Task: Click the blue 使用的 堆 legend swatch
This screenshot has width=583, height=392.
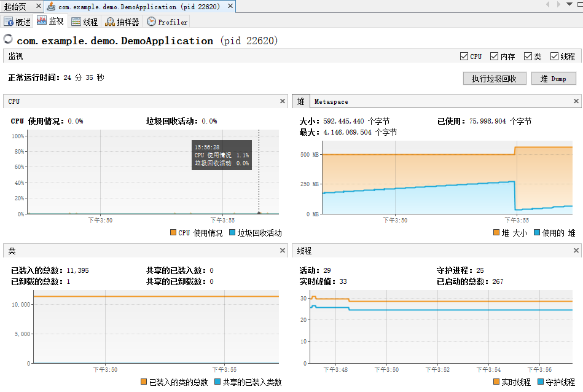Action: [537, 232]
